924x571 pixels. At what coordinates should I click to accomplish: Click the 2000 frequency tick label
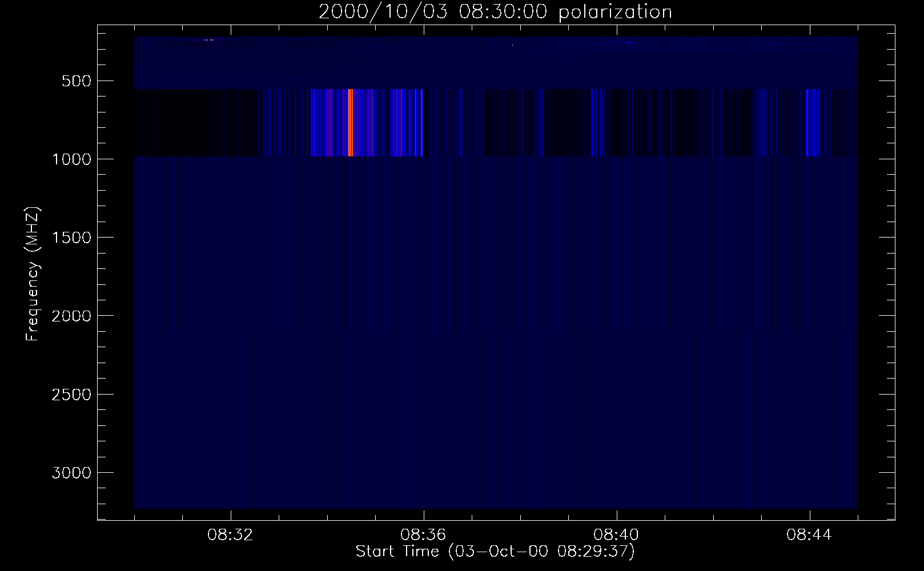71,316
